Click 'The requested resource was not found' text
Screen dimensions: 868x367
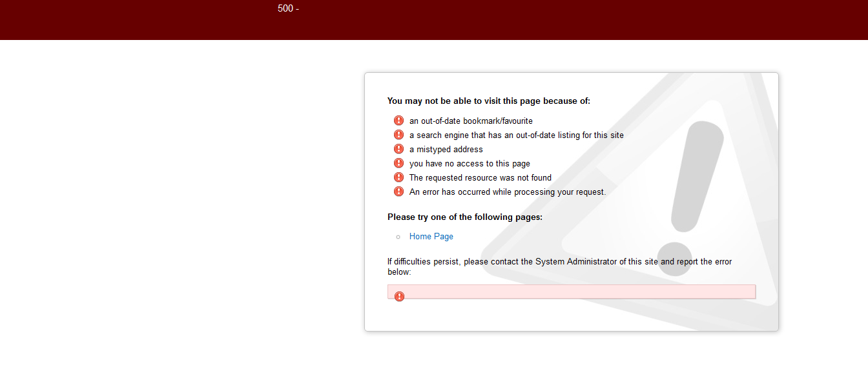pos(480,177)
